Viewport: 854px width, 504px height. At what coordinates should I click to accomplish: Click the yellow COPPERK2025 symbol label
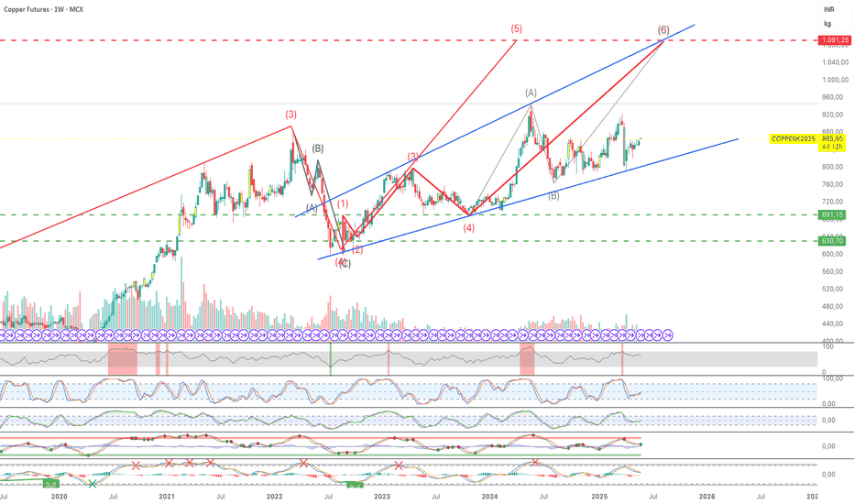coord(794,139)
